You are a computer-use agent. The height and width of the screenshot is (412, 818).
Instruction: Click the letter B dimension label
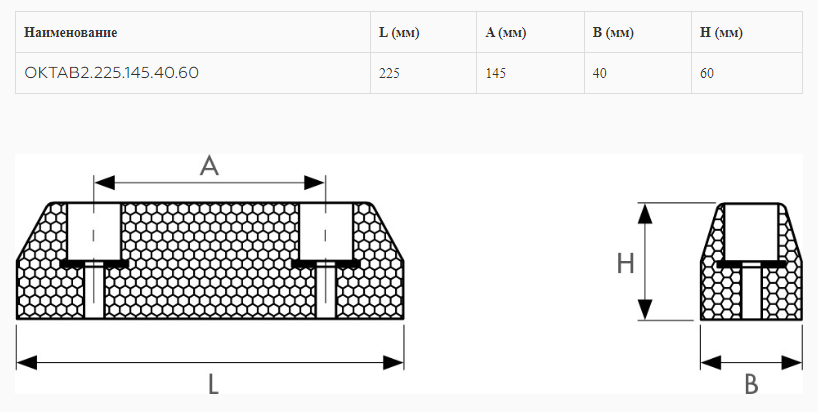click(751, 385)
